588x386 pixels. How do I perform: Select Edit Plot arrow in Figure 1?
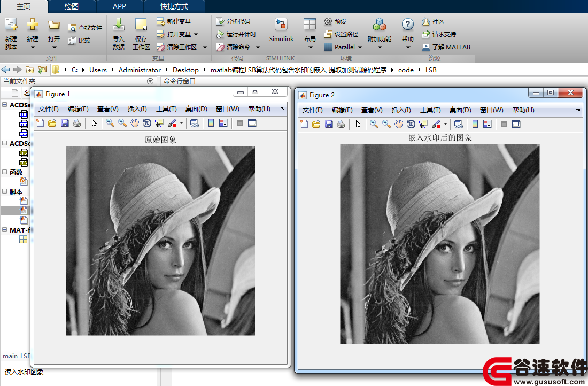tap(94, 123)
